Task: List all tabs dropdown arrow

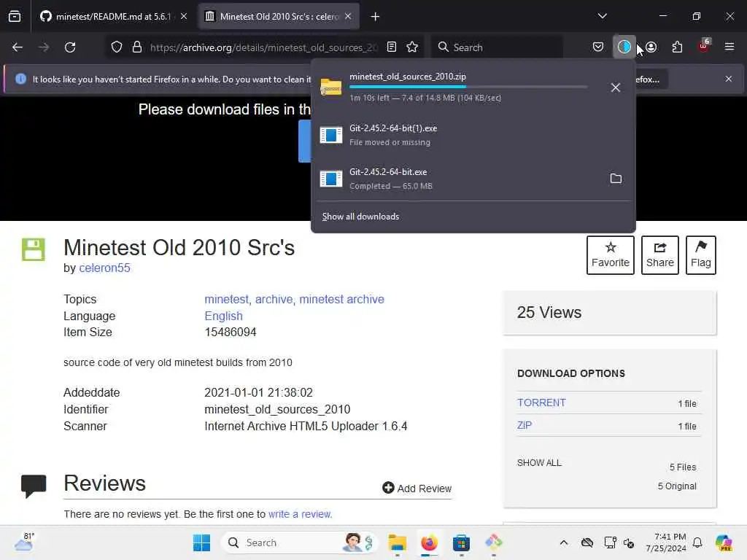Action: [x=602, y=16]
